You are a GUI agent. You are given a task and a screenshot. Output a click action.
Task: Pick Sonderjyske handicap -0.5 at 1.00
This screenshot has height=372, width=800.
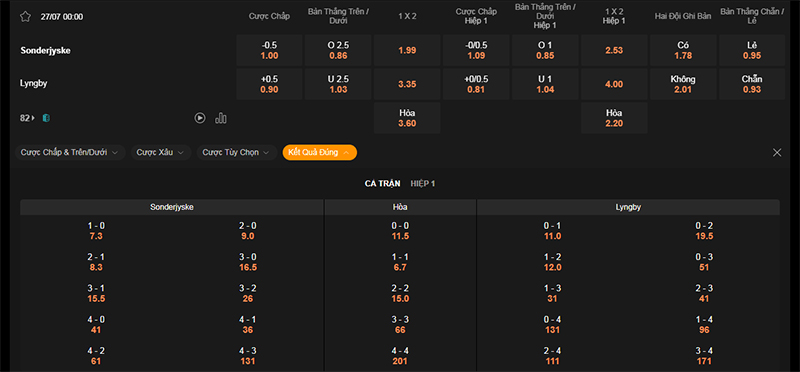(269, 51)
